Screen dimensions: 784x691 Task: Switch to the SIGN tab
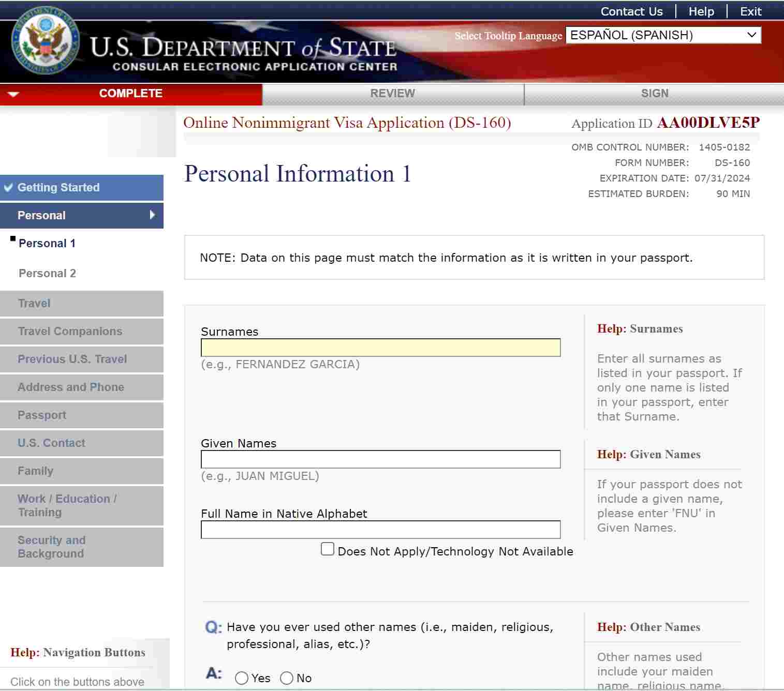654,94
